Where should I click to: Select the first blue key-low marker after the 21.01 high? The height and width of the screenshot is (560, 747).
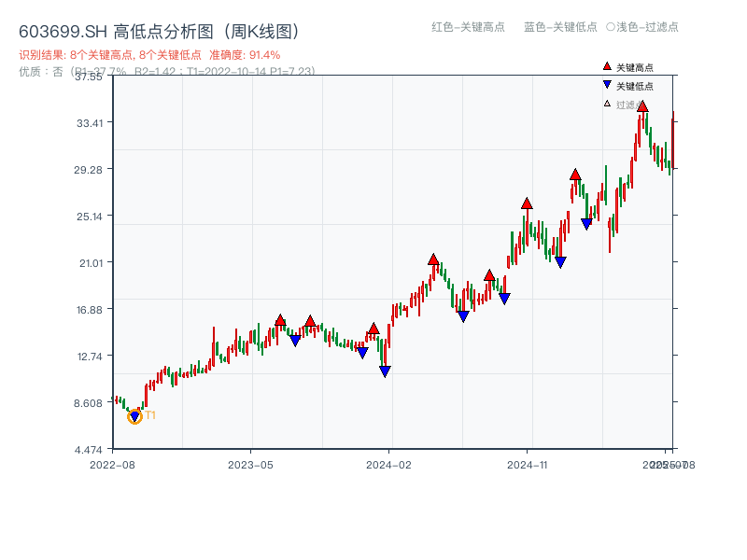[x=463, y=316]
